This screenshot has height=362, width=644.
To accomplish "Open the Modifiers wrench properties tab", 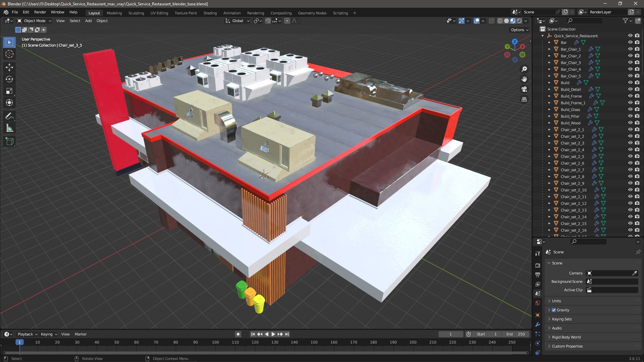I will point(538,324).
